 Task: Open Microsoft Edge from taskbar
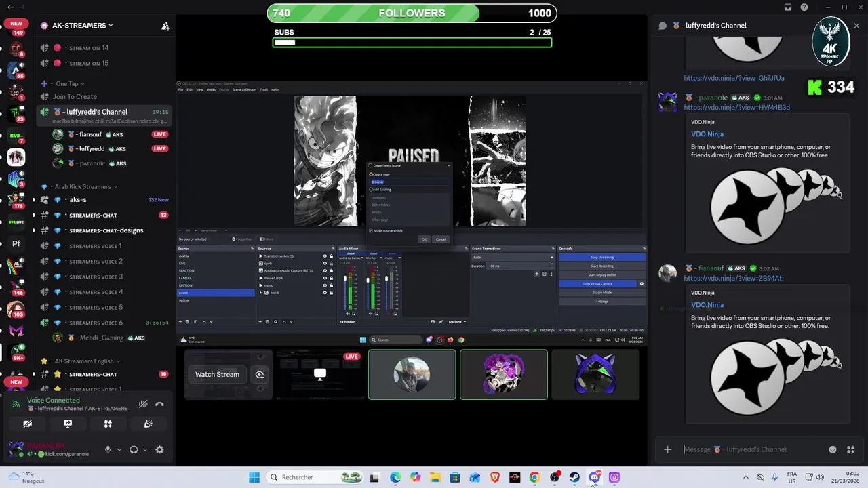395,477
